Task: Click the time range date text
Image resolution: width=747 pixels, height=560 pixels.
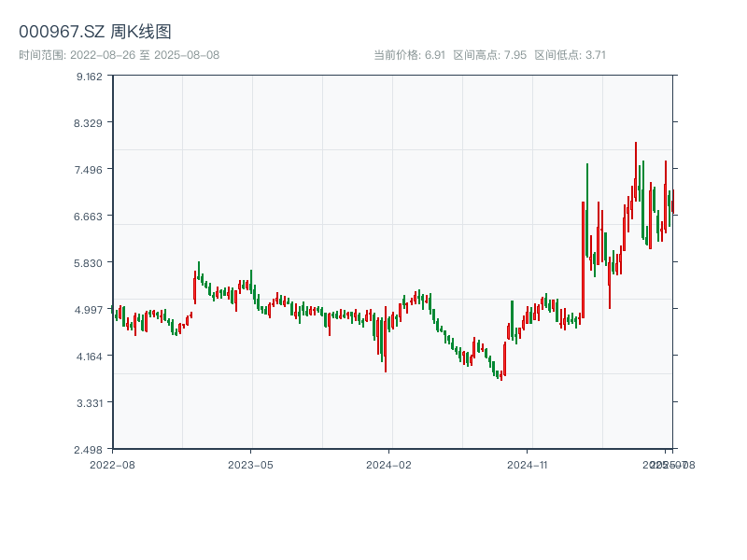Action: click(119, 55)
